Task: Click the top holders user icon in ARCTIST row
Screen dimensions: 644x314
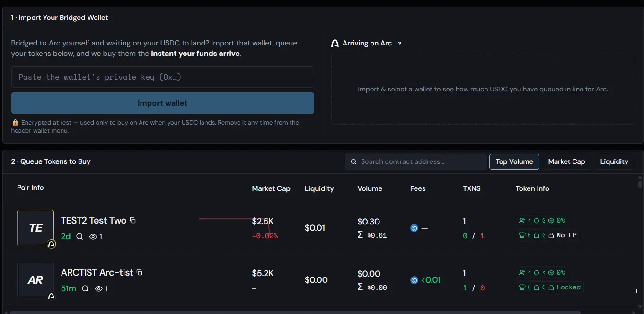Action: click(522, 272)
